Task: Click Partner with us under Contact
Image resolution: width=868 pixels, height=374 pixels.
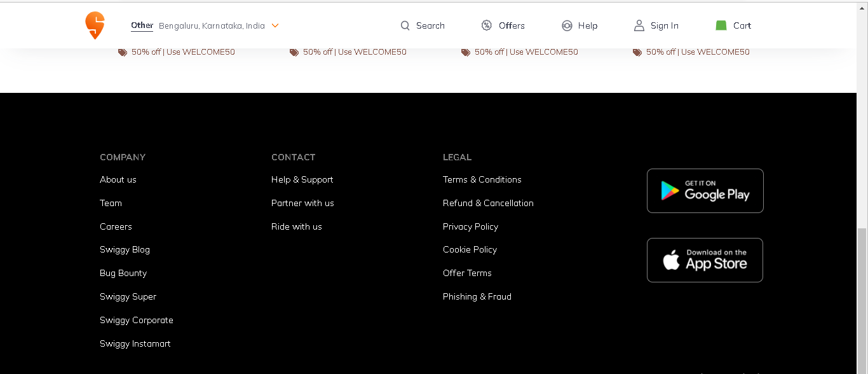Action: click(x=302, y=203)
